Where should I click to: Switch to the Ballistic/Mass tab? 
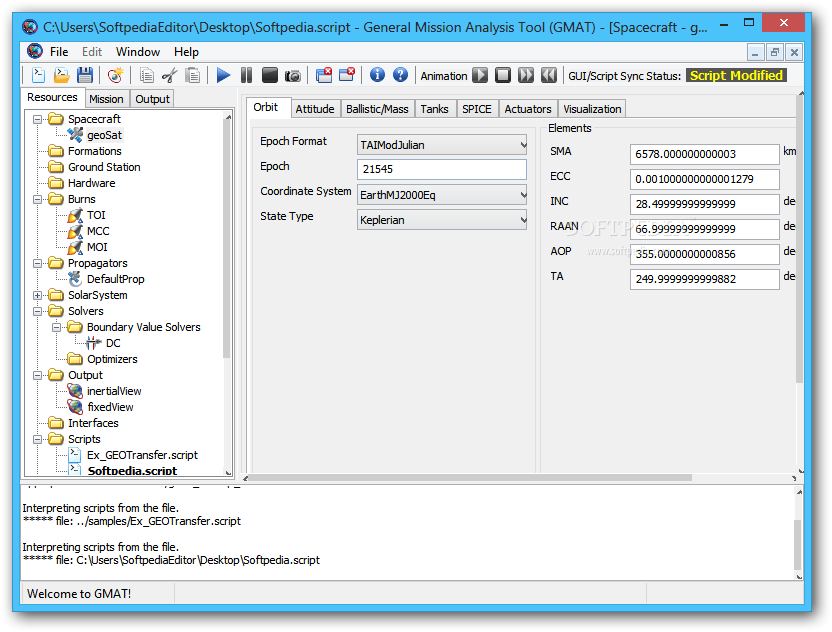pos(377,109)
